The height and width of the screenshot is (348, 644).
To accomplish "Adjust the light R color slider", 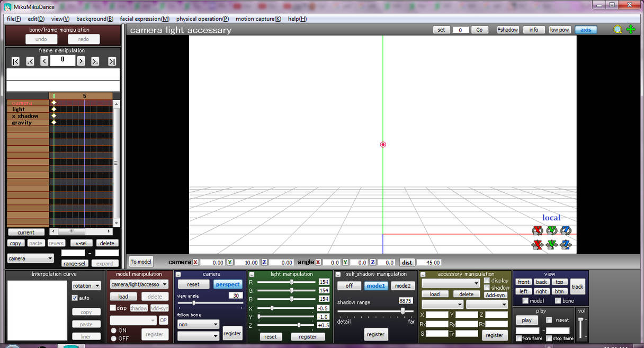I will (285, 282).
